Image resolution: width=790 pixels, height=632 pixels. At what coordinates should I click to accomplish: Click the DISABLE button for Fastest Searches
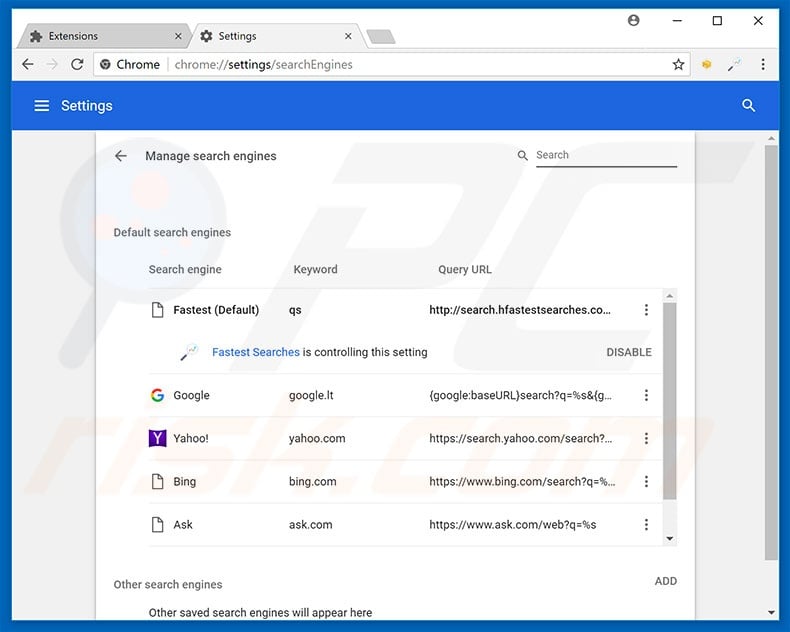click(629, 352)
